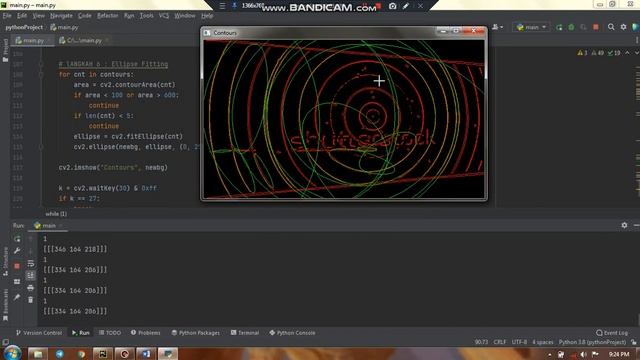Click line:column position in status bar
The height and width of the screenshot is (360, 640).
pyautogui.click(x=481, y=342)
